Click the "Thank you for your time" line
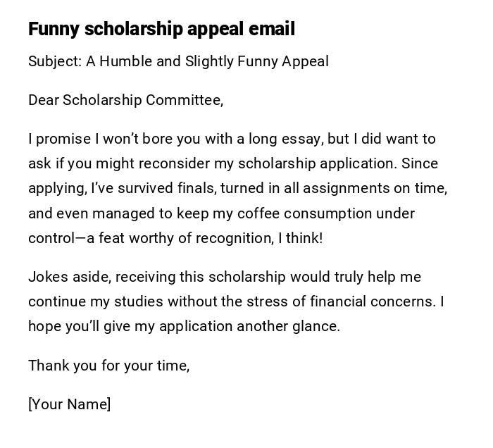The width and height of the screenshot is (493, 448). tap(108, 366)
